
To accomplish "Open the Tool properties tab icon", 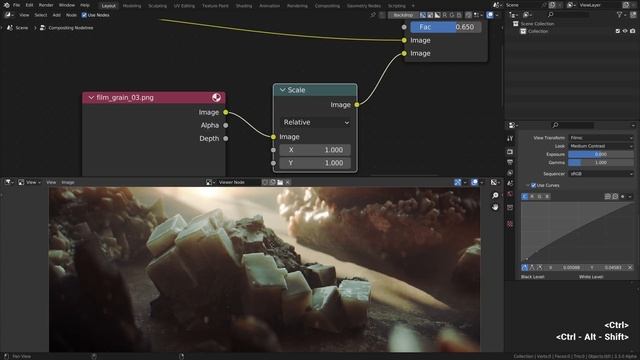I will tap(510, 139).
